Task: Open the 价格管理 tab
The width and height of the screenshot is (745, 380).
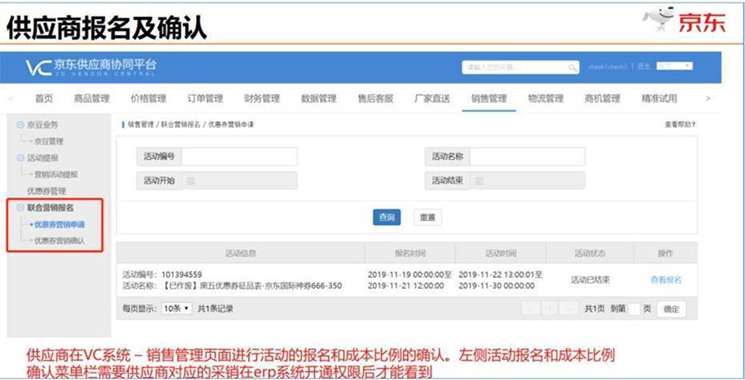Action: [148, 98]
